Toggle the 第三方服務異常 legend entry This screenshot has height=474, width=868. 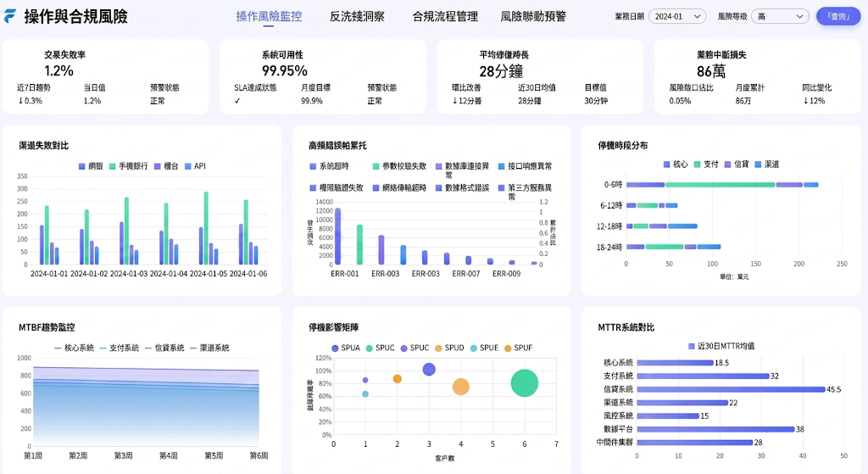(x=526, y=192)
